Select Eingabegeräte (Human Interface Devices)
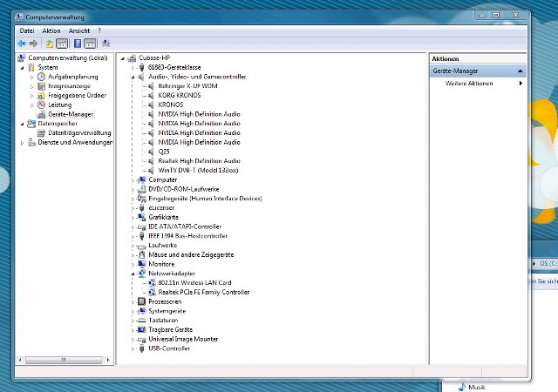The height and width of the screenshot is (392, 558). pyautogui.click(x=205, y=199)
